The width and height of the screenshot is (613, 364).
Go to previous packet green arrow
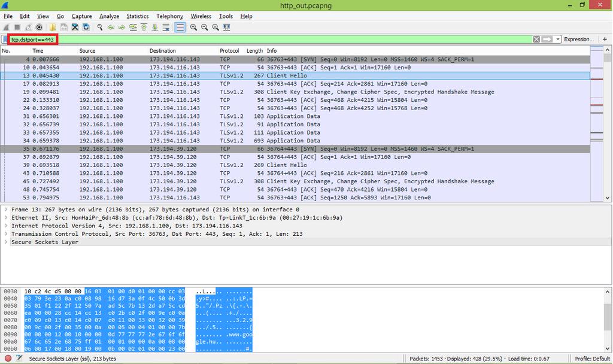[111, 28]
